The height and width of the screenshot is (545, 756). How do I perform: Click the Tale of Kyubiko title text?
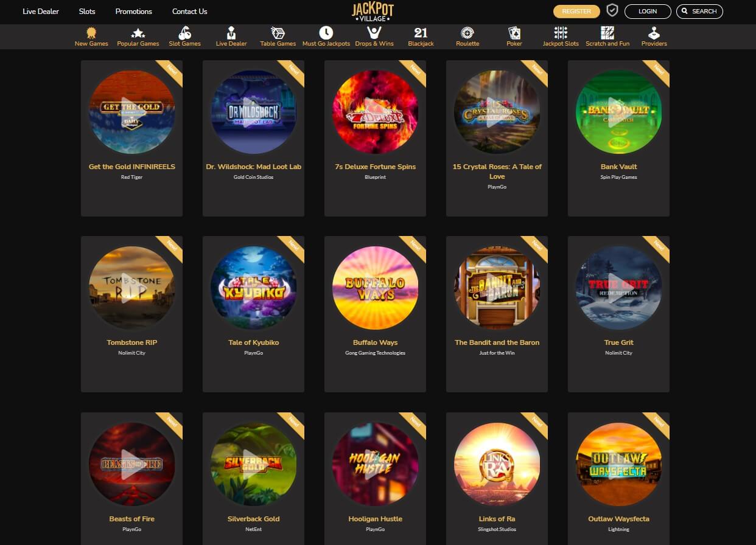253,342
